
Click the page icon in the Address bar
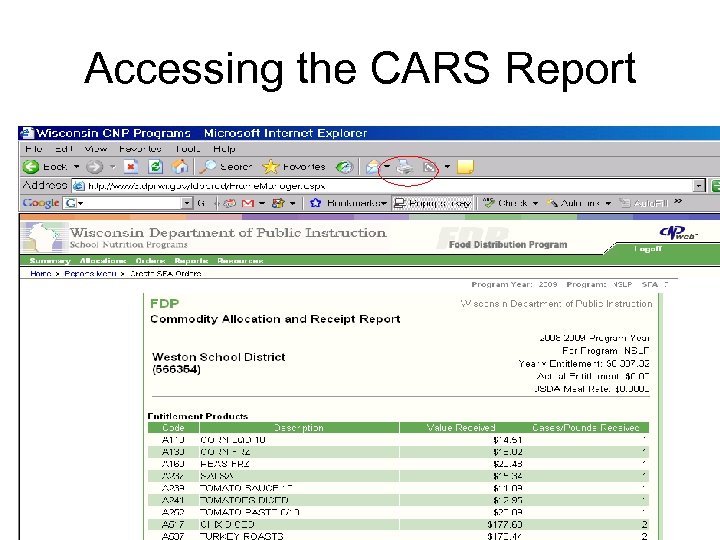coord(79,186)
